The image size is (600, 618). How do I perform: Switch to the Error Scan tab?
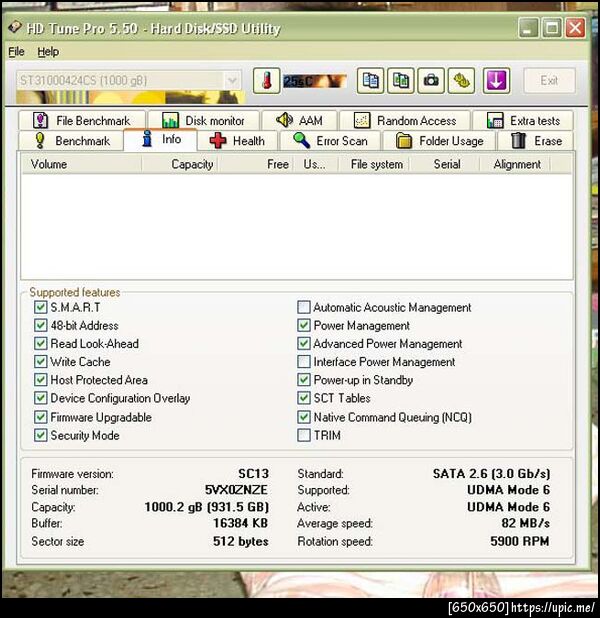pyautogui.click(x=330, y=141)
